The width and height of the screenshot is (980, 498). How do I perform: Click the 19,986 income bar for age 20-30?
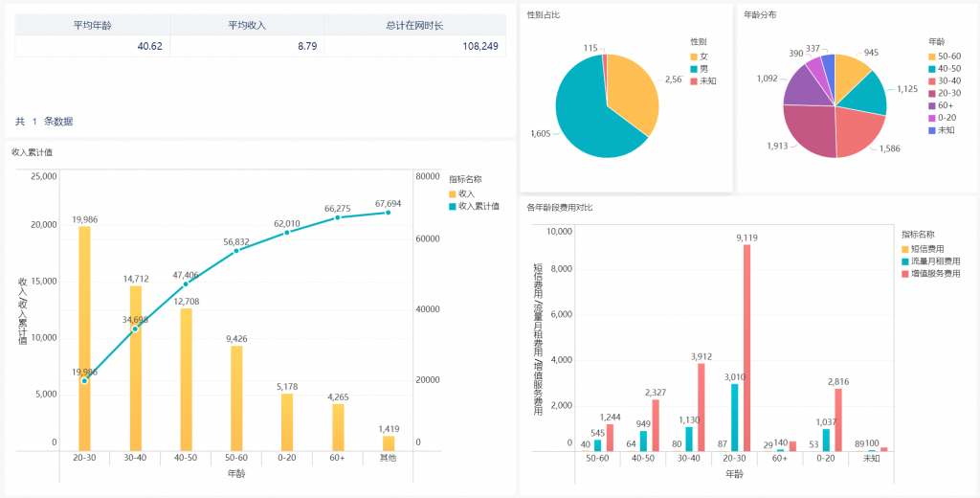(x=85, y=335)
